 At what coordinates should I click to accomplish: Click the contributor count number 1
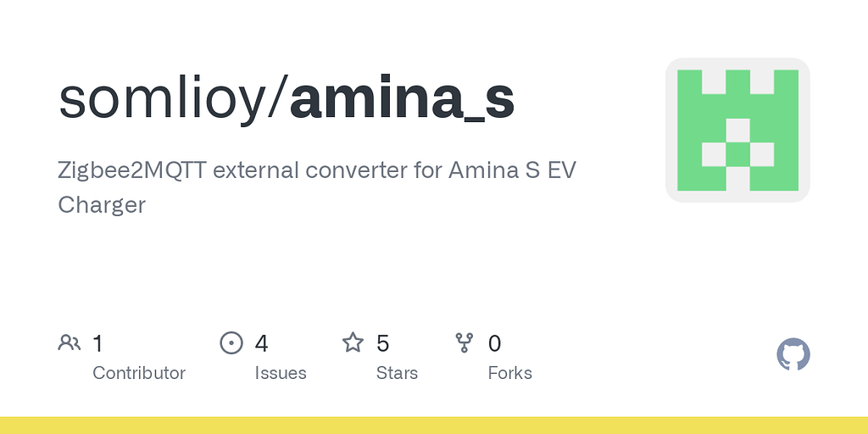(x=97, y=343)
